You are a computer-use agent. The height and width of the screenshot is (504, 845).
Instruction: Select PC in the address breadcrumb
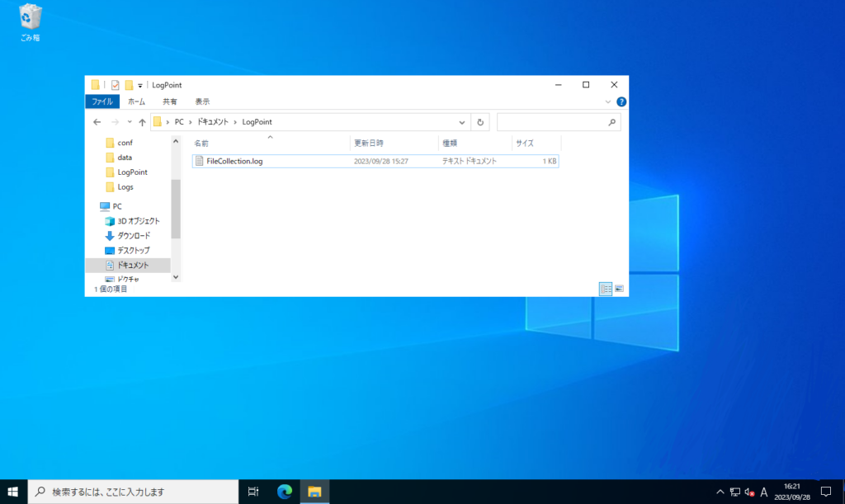point(179,122)
